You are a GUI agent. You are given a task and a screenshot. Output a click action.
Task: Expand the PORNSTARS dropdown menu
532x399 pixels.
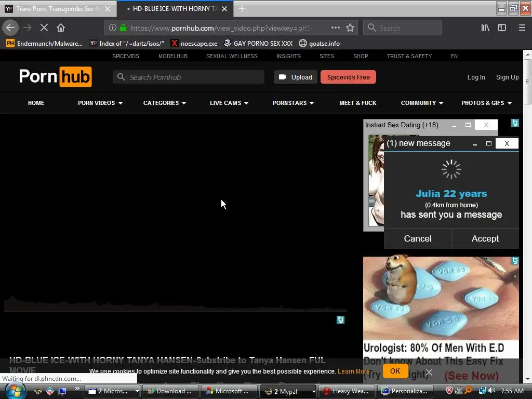pos(312,103)
